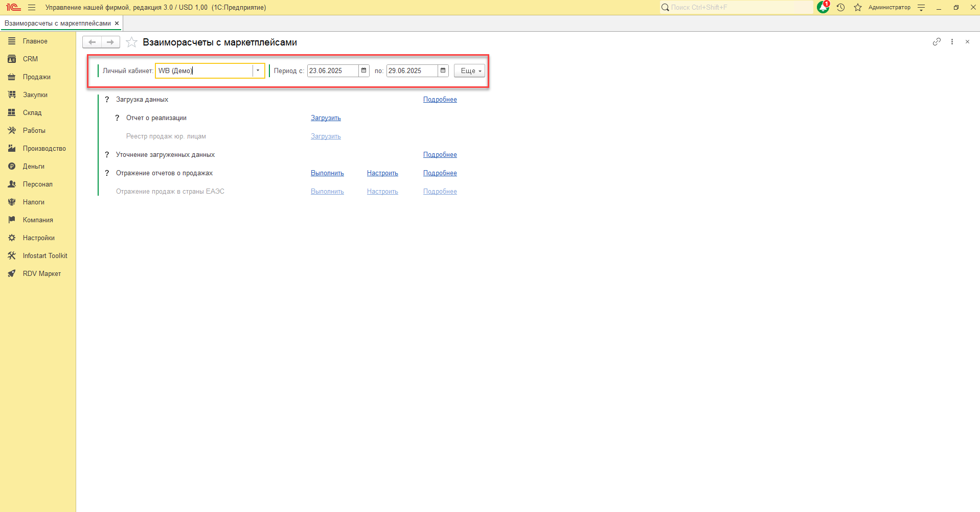Click the Отчет о реализации label
This screenshot has height=512, width=980.
pos(156,118)
